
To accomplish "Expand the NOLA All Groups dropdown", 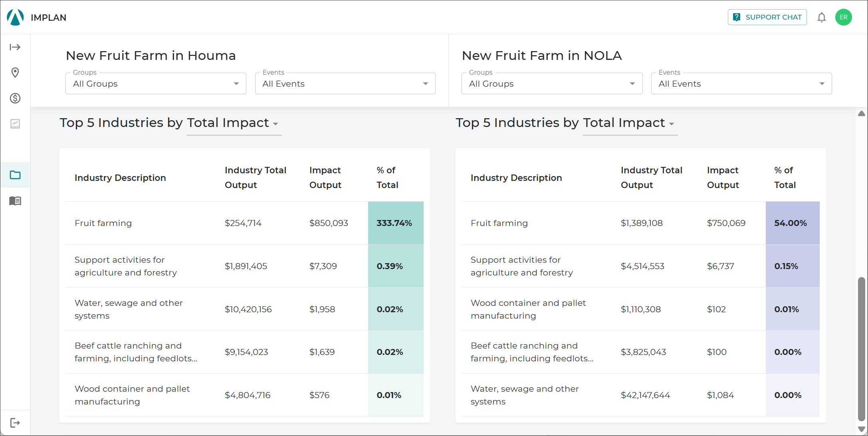I will click(x=552, y=83).
